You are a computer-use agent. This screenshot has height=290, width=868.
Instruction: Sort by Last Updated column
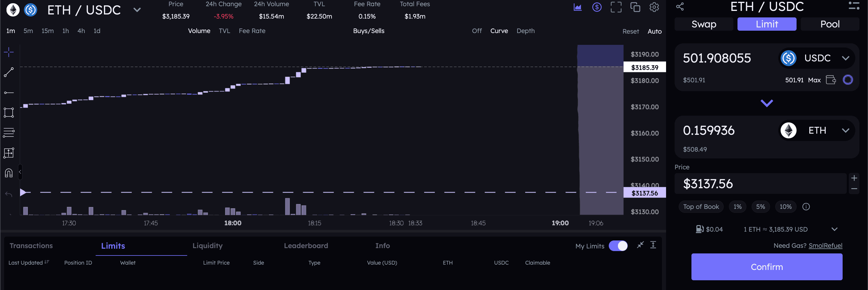click(29, 262)
